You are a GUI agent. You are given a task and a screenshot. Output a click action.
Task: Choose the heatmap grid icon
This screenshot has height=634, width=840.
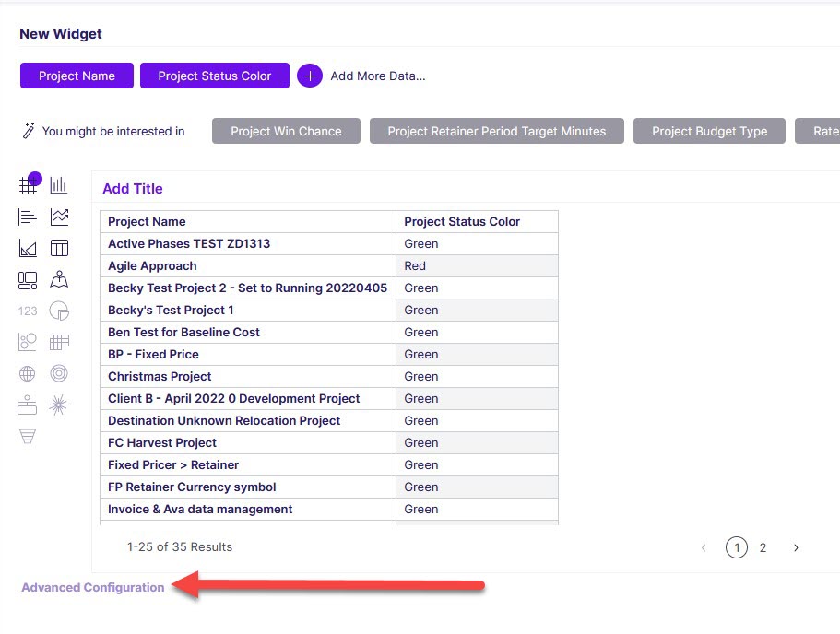[x=59, y=342]
